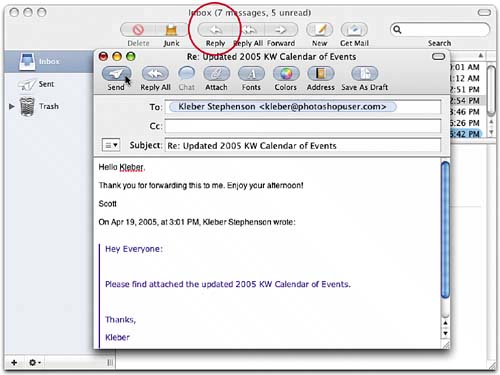Open the Colors picker
Viewport: 500px width, 375px height.
(x=286, y=74)
